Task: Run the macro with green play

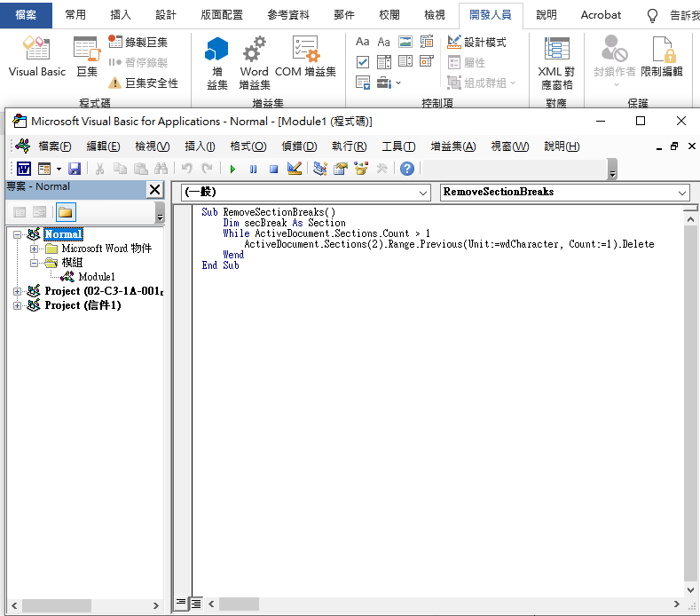Action: pos(232,169)
